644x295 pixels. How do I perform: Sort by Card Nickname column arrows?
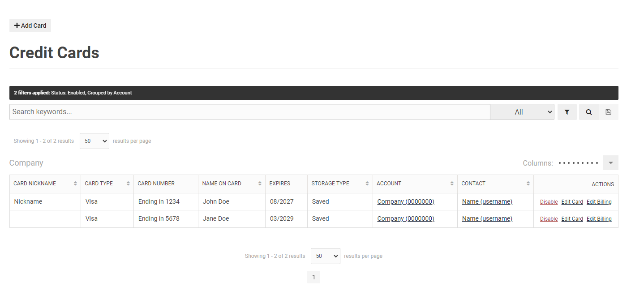75,184
